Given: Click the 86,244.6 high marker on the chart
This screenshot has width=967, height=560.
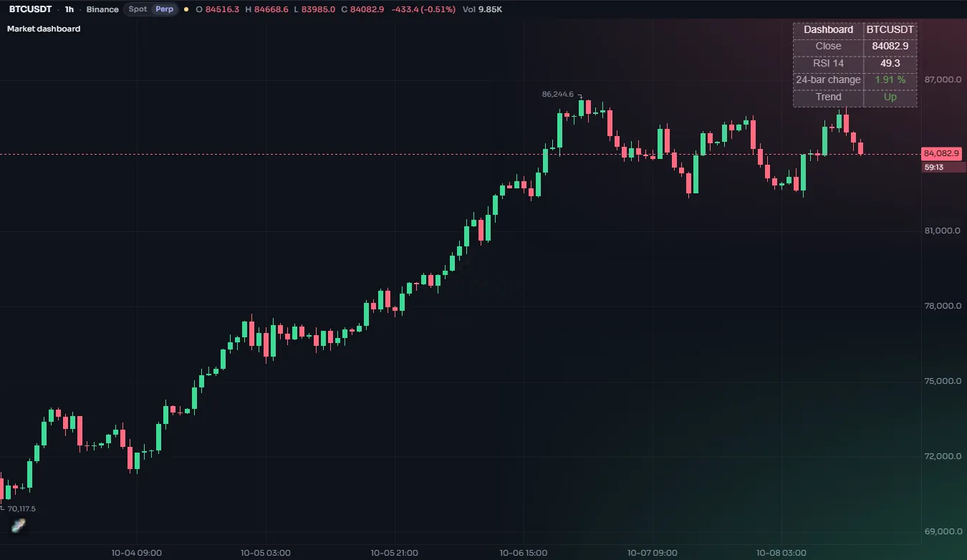Looking at the screenshot, I should tap(558, 94).
